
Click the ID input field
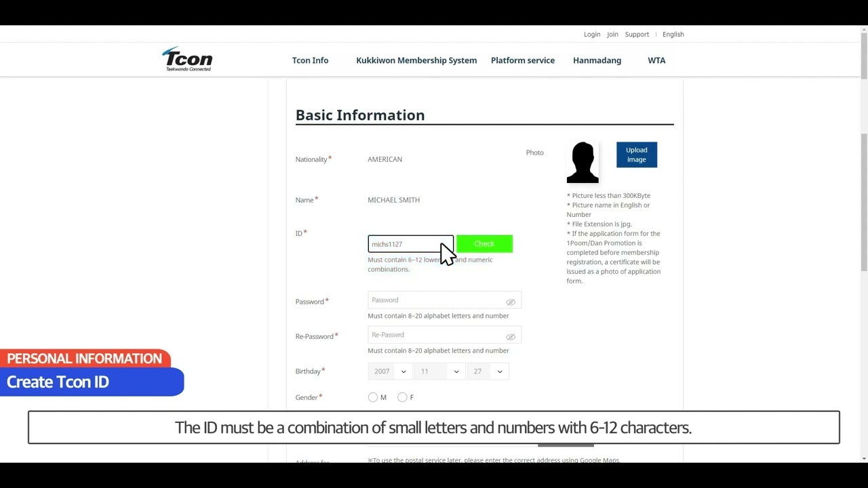[x=411, y=244]
